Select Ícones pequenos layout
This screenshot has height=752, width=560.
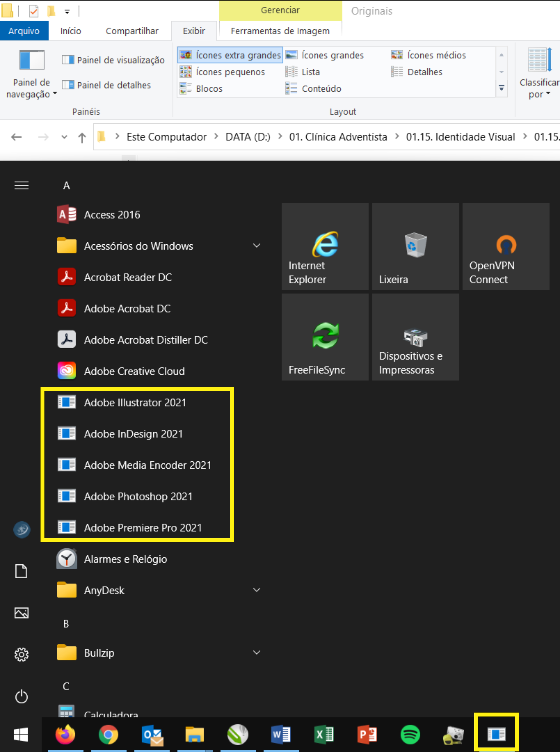coord(222,72)
